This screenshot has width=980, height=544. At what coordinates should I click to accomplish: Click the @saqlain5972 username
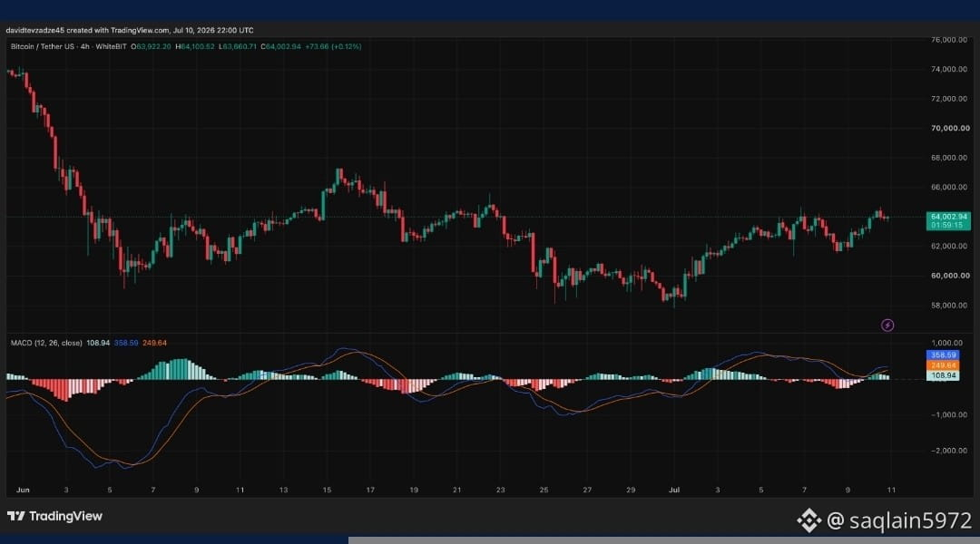tap(899, 520)
